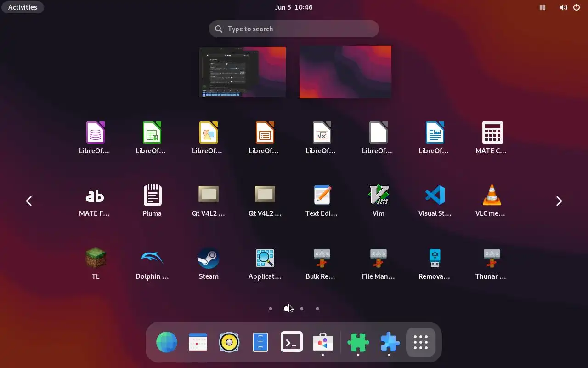Viewport: 588px width, 368px height.
Task: Open LibreOffice Draw app icon
Action: point(209,132)
